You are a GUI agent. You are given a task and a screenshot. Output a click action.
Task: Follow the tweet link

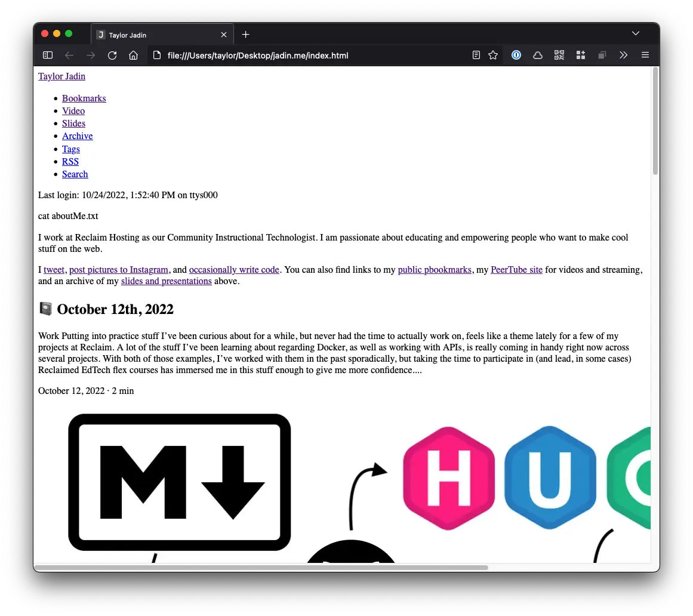[54, 270]
